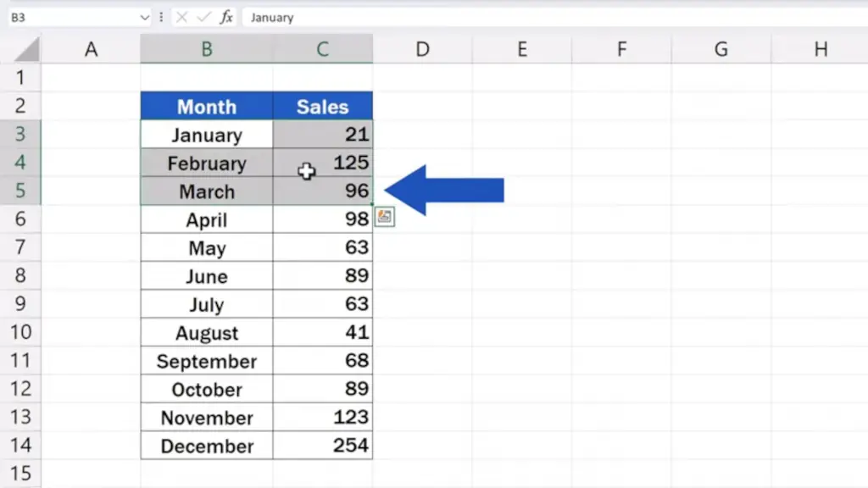Screen dimensions: 868x488
Task: Click the Cancel X icon in formula bar
Action: tap(181, 17)
